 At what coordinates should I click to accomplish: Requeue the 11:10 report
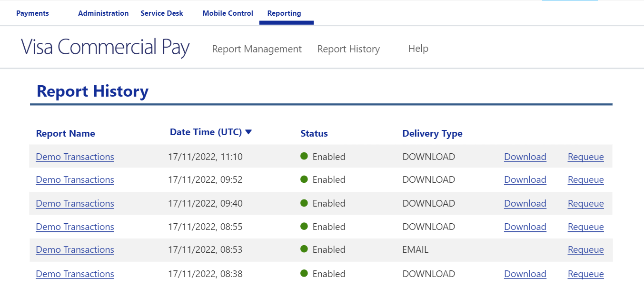[586, 157]
